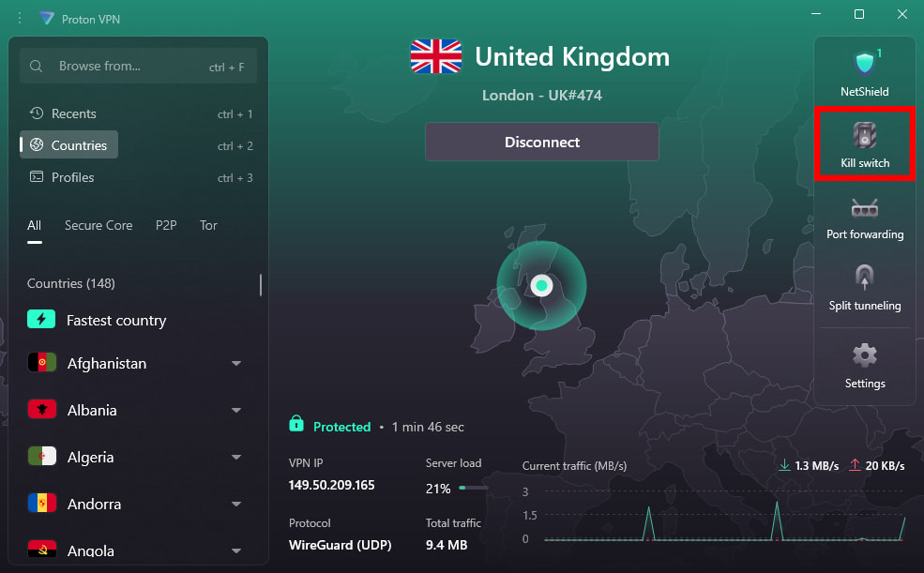The width and height of the screenshot is (924, 573).
Task: Click the WireGuard (UDP) protocol value
Action: (x=340, y=545)
